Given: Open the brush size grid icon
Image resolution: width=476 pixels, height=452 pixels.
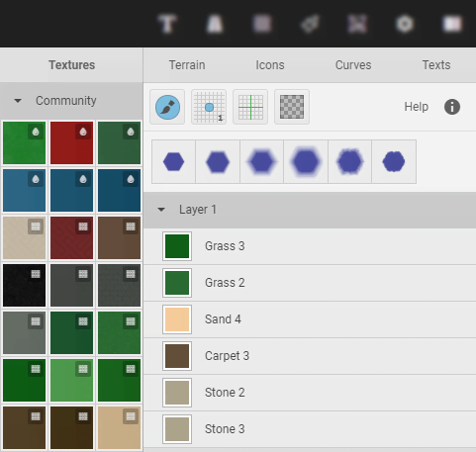Looking at the screenshot, I should [209, 107].
